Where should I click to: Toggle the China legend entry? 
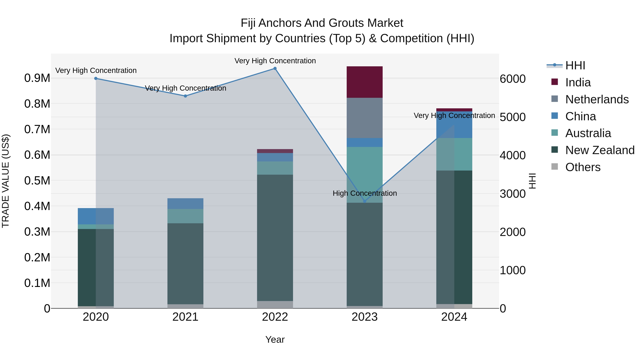[574, 116]
